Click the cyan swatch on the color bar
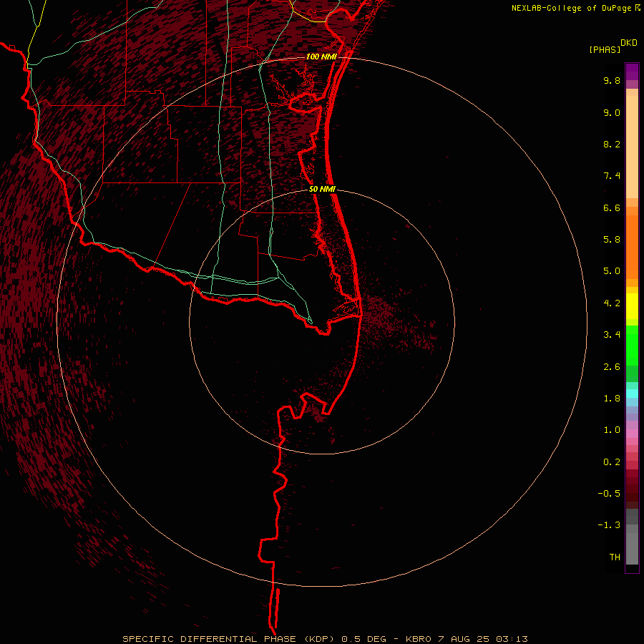 click(632, 394)
